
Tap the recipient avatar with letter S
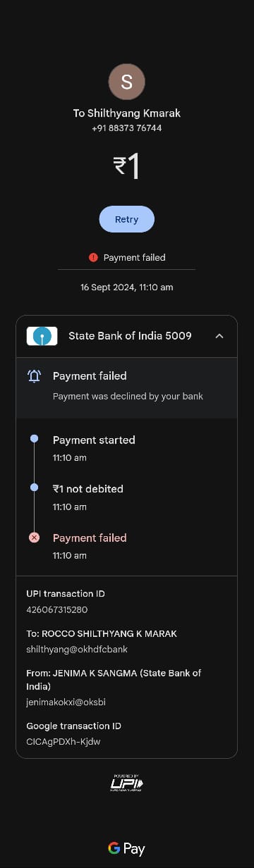[x=127, y=82]
